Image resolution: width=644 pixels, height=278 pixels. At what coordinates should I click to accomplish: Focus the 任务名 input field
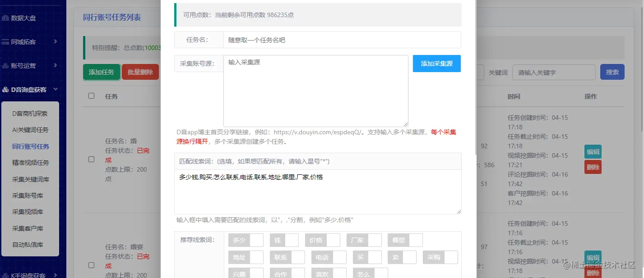[342, 40]
